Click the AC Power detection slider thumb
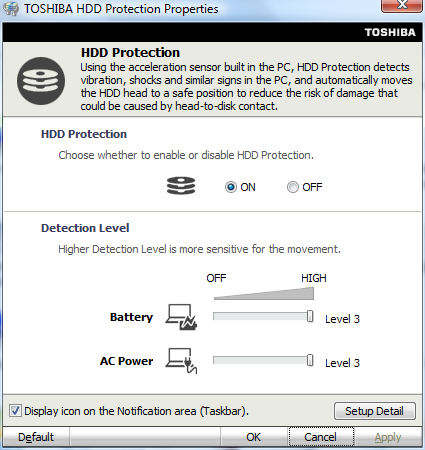Image resolution: width=425 pixels, height=450 pixels. click(310, 360)
